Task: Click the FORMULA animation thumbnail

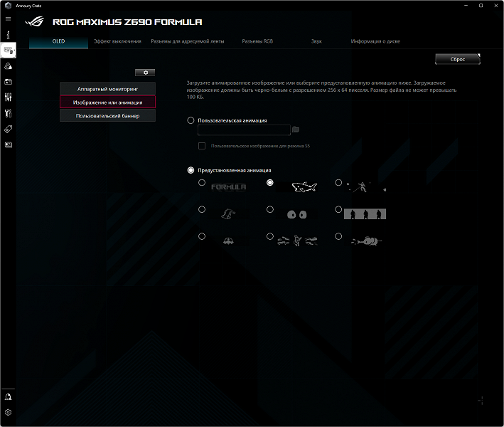Action: pyautogui.click(x=228, y=187)
